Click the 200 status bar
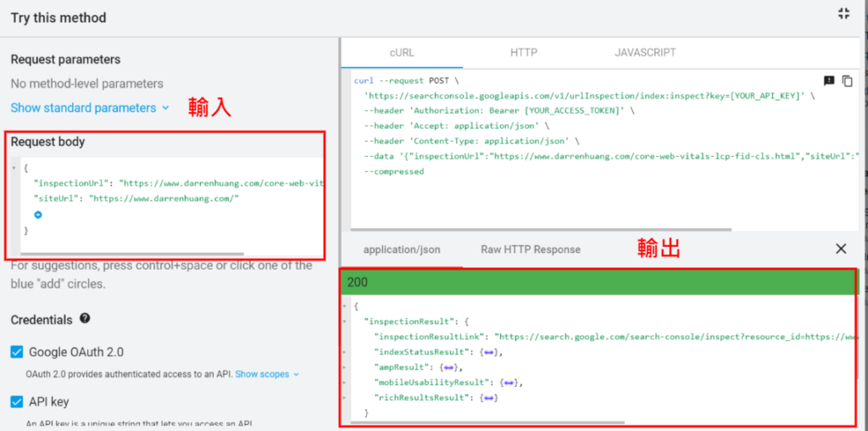Image resolution: width=868 pixels, height=431 pixels. (598, 283)
